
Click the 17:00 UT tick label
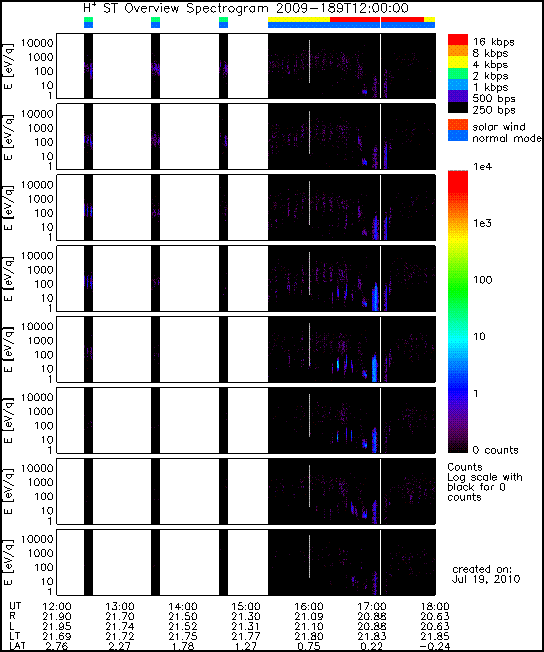(372, 606)
